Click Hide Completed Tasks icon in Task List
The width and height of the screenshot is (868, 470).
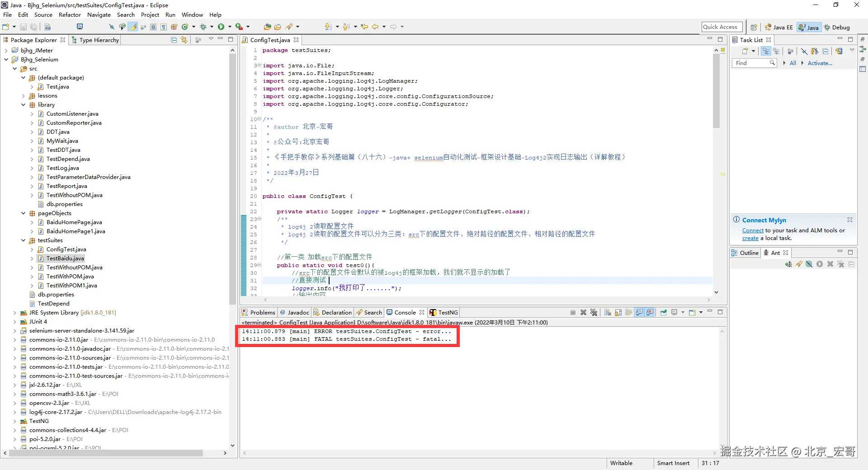click(x=804, y=51)
